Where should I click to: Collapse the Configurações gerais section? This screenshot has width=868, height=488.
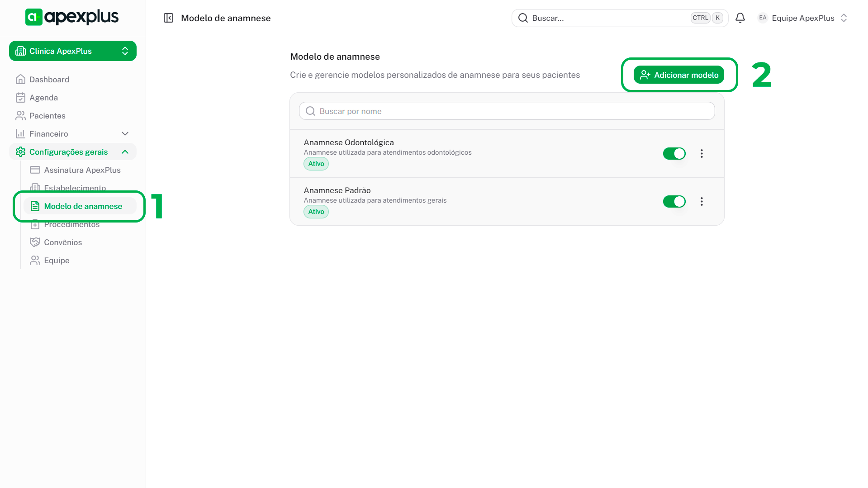pos(125,152)
